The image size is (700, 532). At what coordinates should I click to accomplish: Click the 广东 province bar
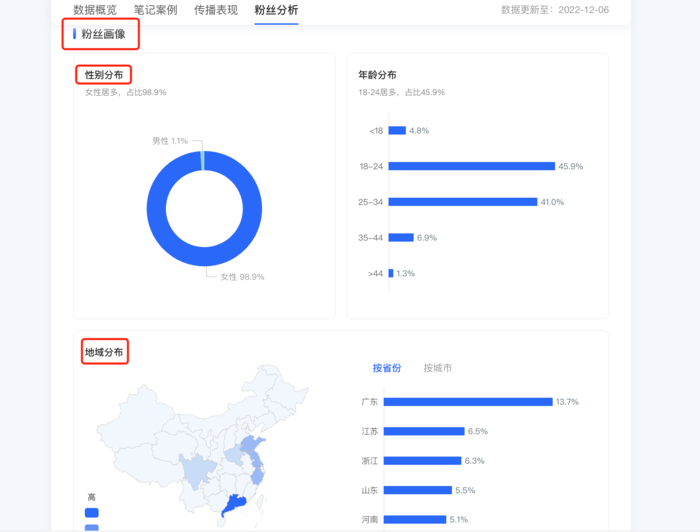(x=467, y=402)
